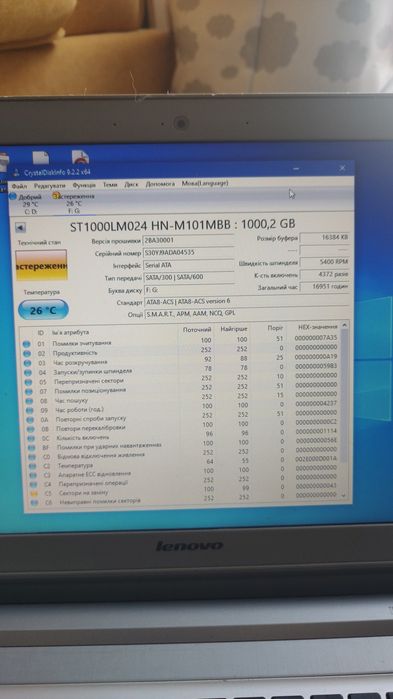The width and height of the screenshot is (393, 699).
Task: Open the Мова(Language) menu
Action: pos(205,183)
